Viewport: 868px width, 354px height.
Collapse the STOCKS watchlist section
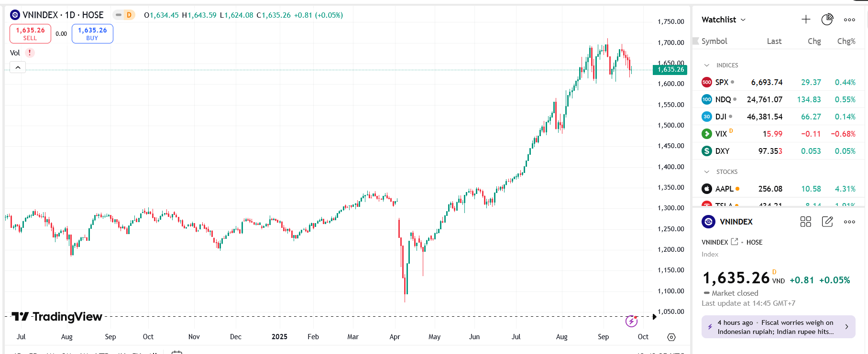click(707, 172)
